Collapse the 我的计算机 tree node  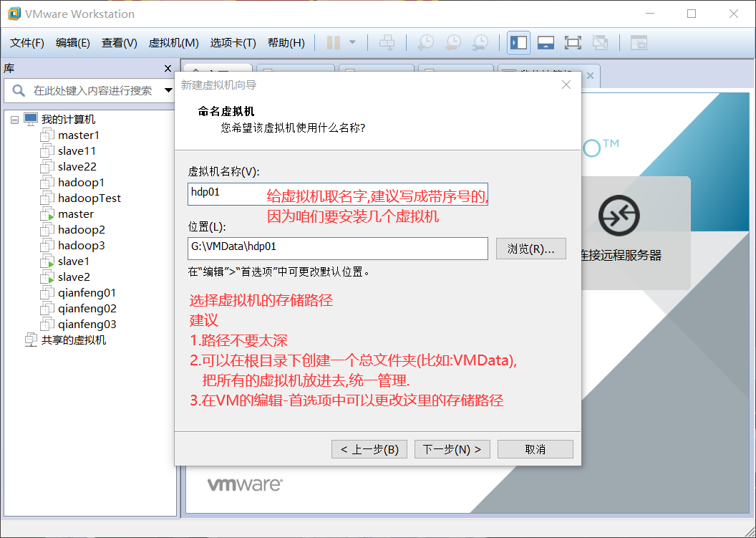click(15, 119)
